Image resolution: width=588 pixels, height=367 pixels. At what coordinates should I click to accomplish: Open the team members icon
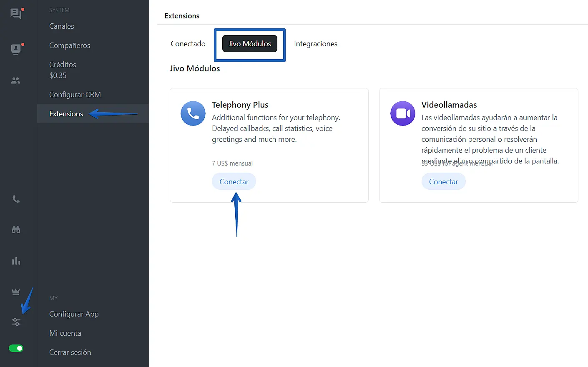pos(16,80)
